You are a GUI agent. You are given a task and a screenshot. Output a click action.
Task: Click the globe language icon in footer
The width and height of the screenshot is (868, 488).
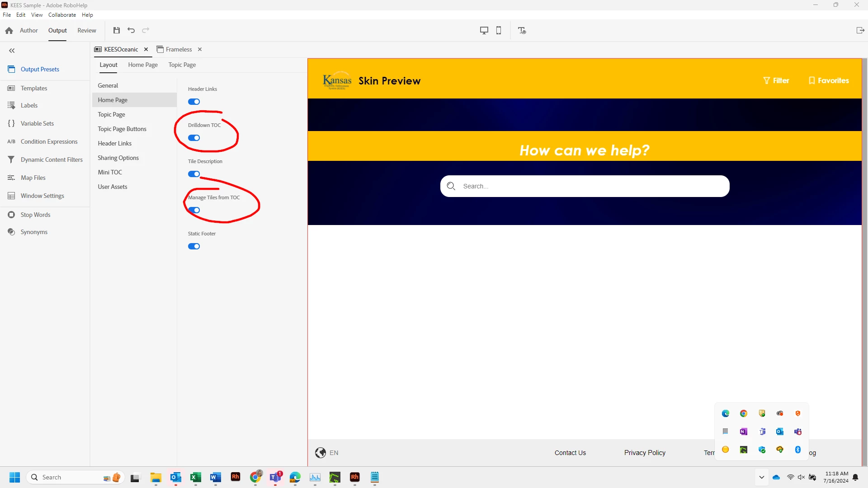coord(321,453)
